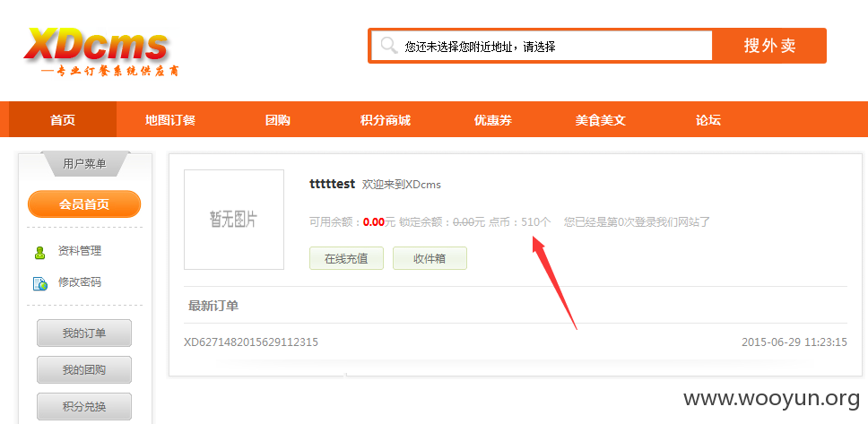This screenshot has height=424, width=868.
Task: Open order XD6271482015629112315
Action: [x=251, y=342]
